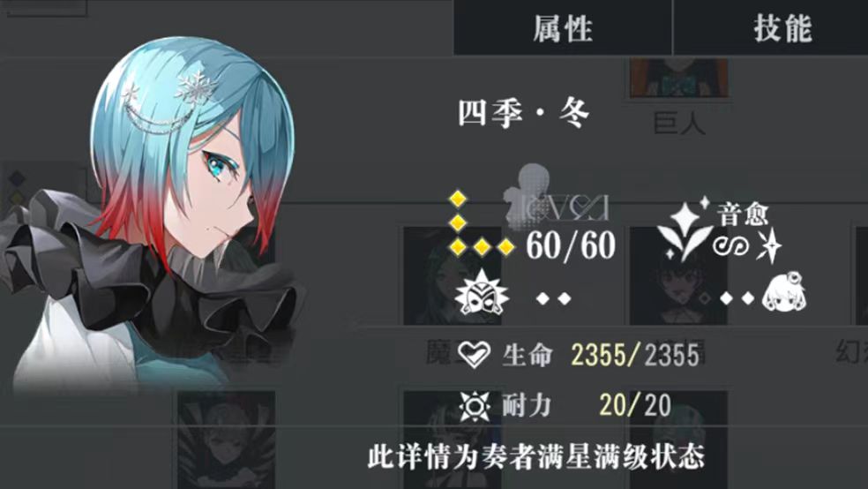Click the 60/60 level indicator

click(571, 245)
